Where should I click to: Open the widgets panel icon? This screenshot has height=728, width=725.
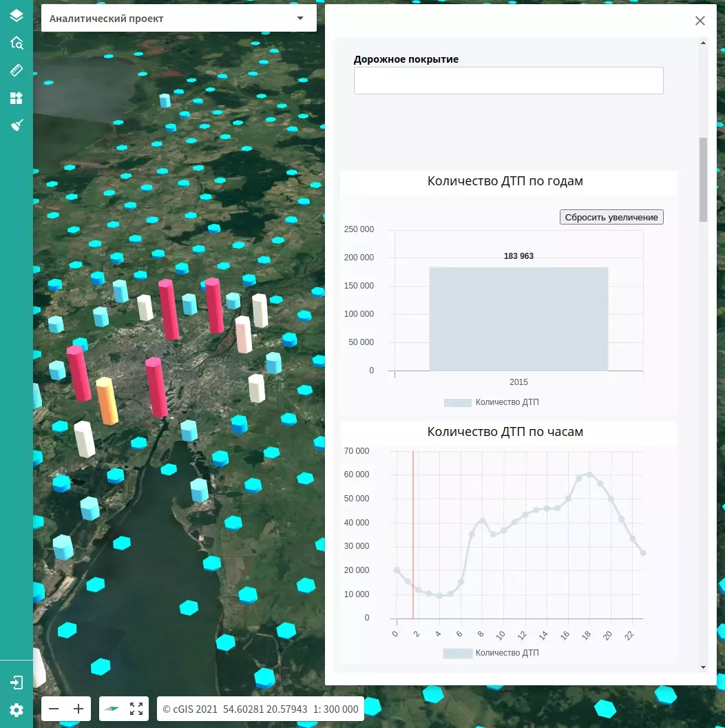pos(17,98)
